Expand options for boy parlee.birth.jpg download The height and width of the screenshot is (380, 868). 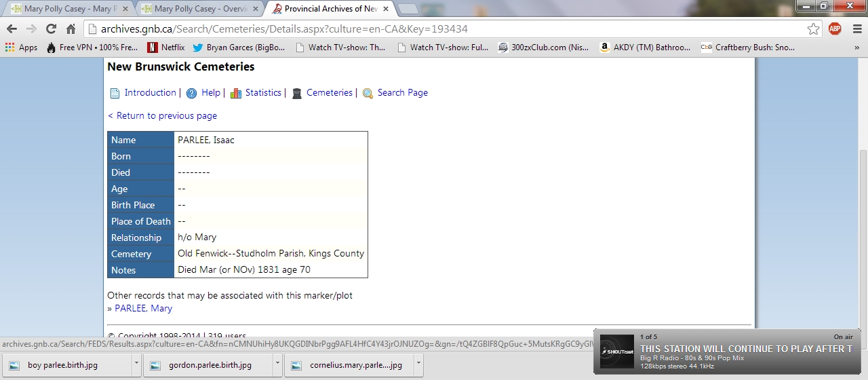(x=136, y=365)
